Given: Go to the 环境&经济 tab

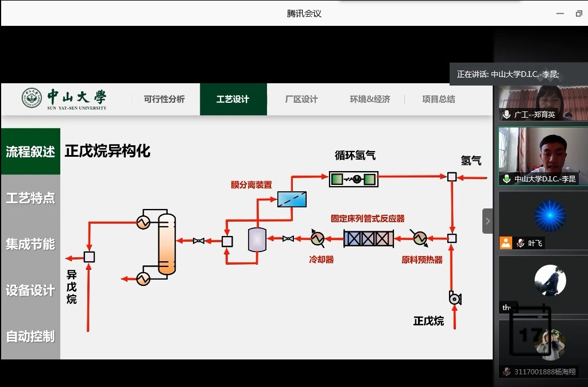Looking at the screenshot, I should click(x=370, y=99).
